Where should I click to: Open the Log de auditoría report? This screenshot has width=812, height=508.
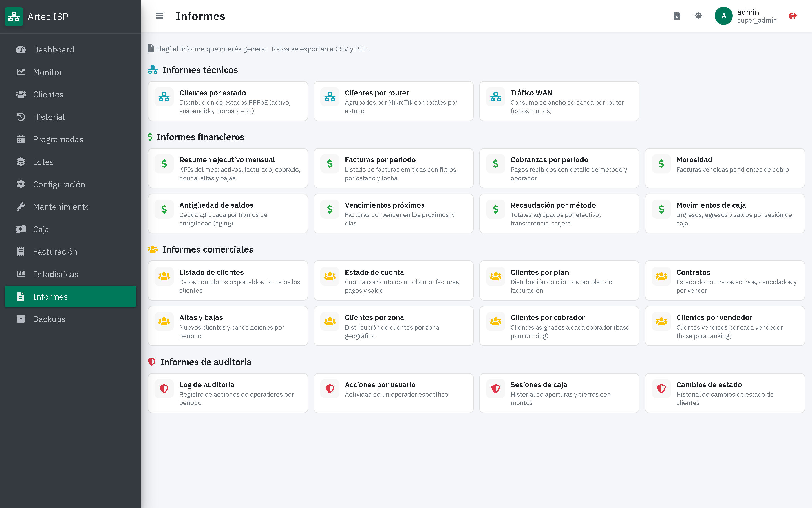228,393
